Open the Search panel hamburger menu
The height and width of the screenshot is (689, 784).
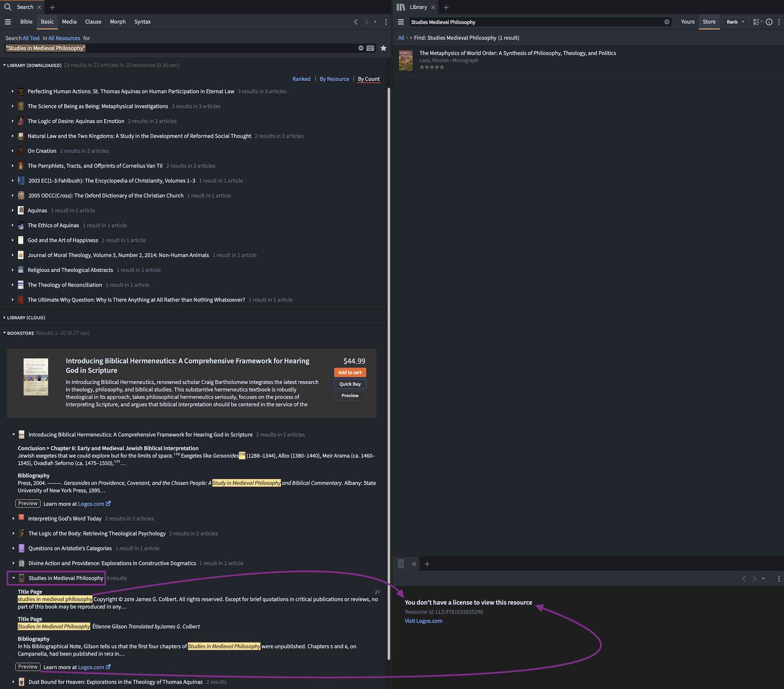coord(8,22)
